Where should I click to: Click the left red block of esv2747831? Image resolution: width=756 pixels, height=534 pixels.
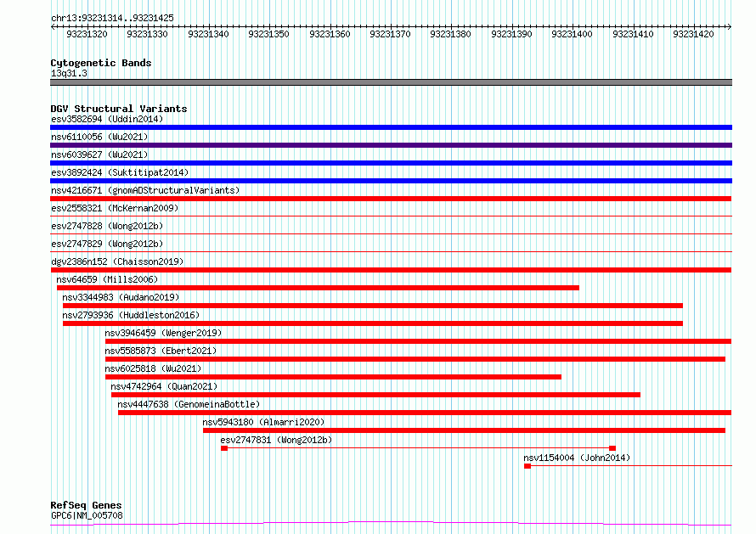tap(224, 448)
